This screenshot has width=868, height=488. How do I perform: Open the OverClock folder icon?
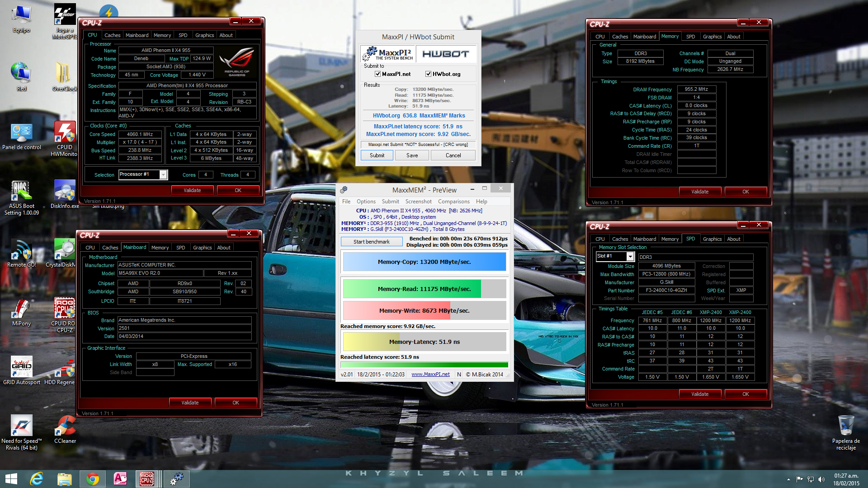(x=65, y=77)
